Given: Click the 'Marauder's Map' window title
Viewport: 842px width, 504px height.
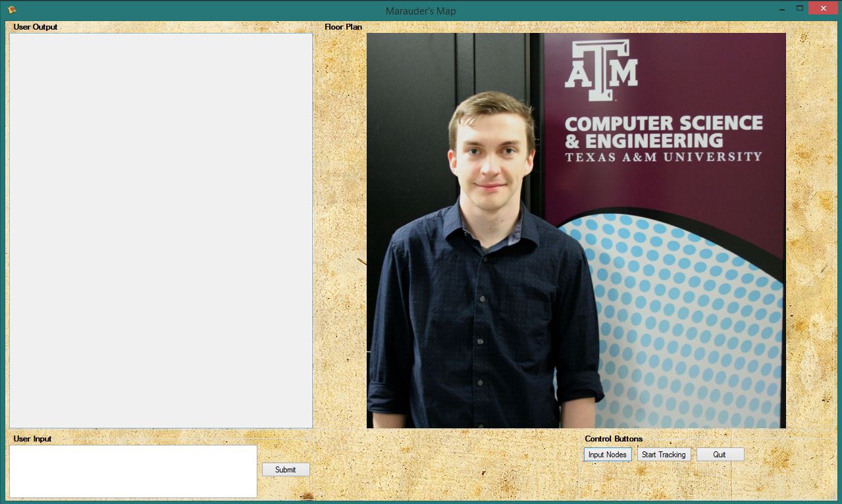Looking at the screenshot, I should point(421,11).
